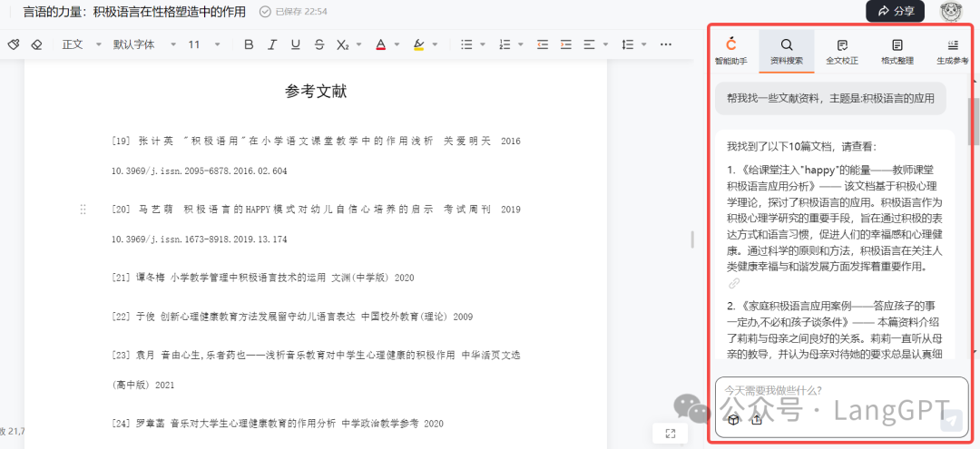Apply the yellow highlight color
This screenshot has width=980, height=449.
418,44
